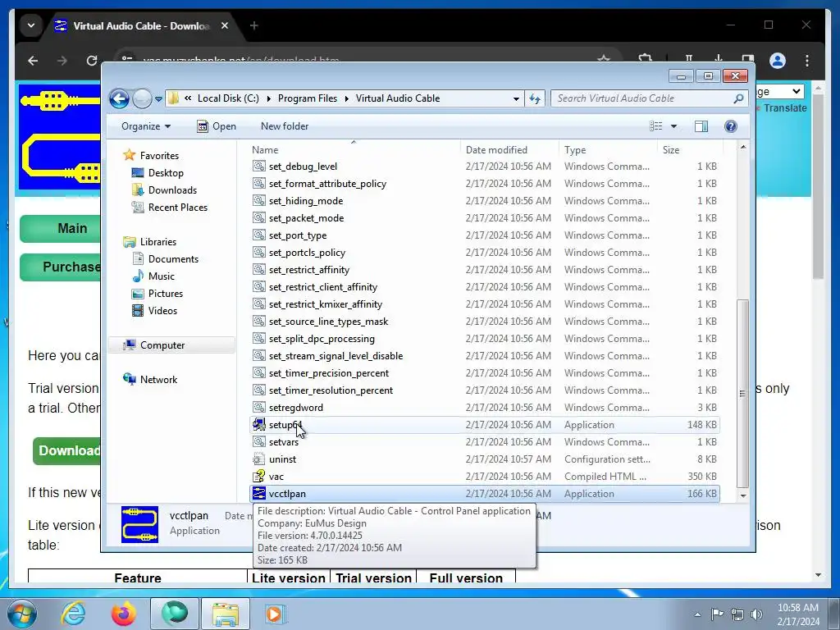840x630 pixels.
Task: Click the Explorer Forward navigation arrow
Action: (142, 98)
